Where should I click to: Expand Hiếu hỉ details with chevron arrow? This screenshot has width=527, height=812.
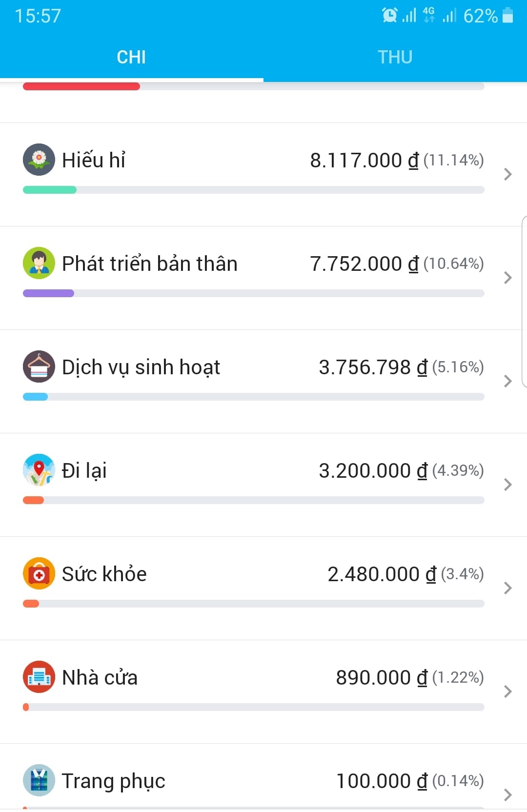[507, 174]
